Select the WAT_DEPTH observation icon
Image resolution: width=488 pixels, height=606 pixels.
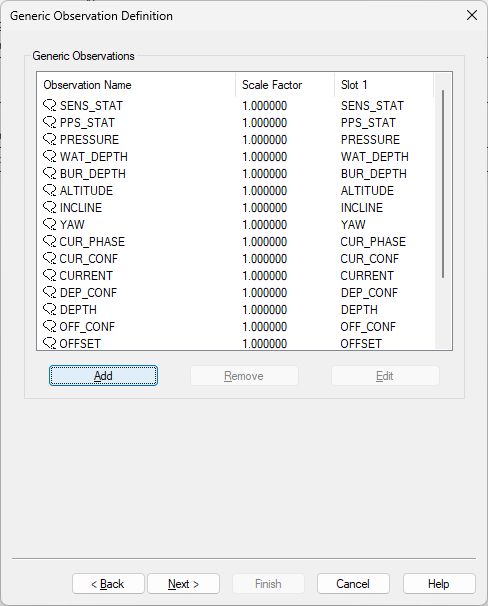(49, 156)
